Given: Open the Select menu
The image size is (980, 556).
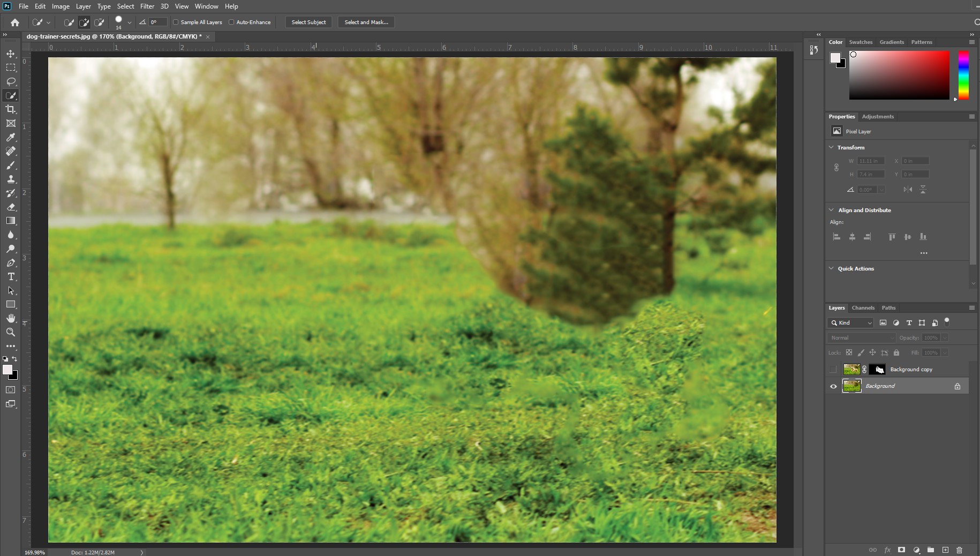Looking at the screenshot, I should [125, 6].
